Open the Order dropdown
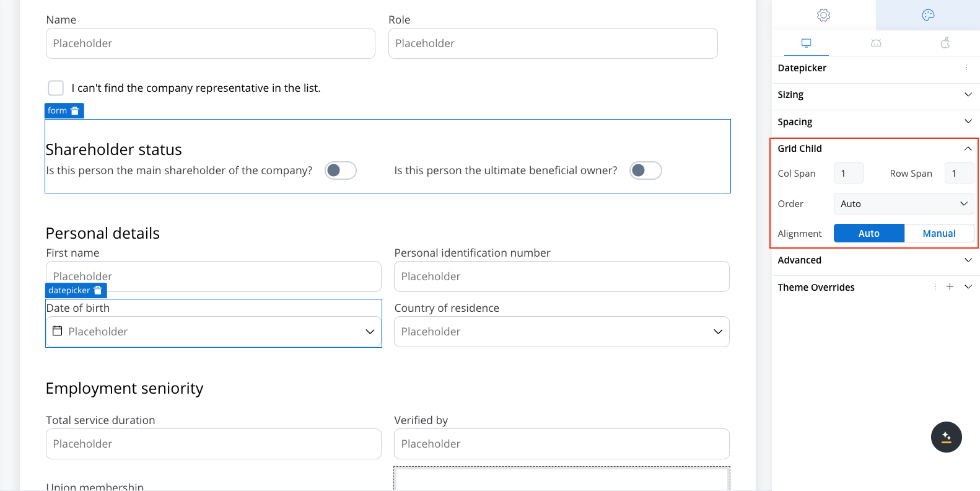 pos(904,204)
